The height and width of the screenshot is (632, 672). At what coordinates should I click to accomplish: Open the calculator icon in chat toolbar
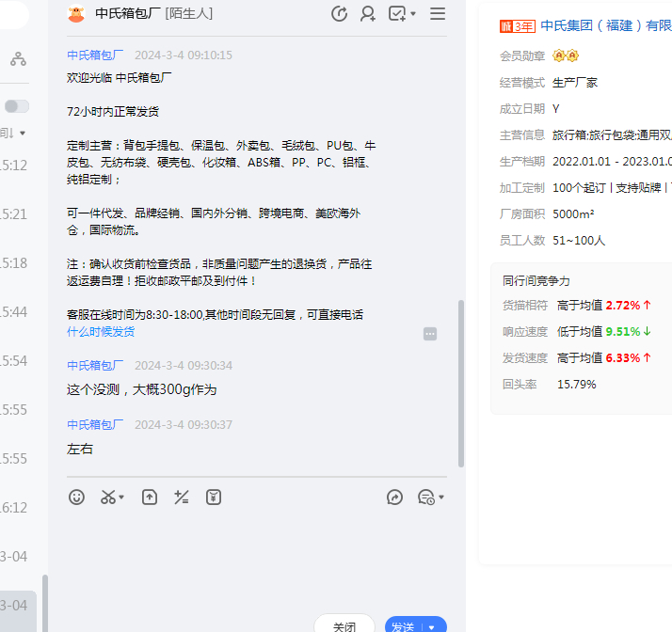[x=182, y=498]
